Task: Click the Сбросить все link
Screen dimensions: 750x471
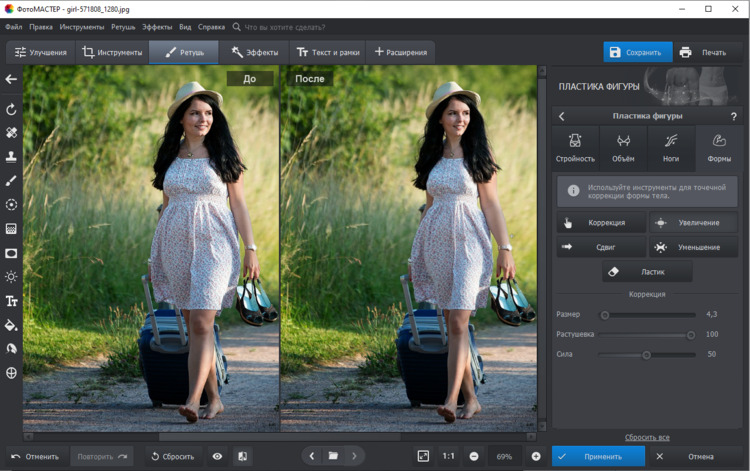Action: click(647, 437)
